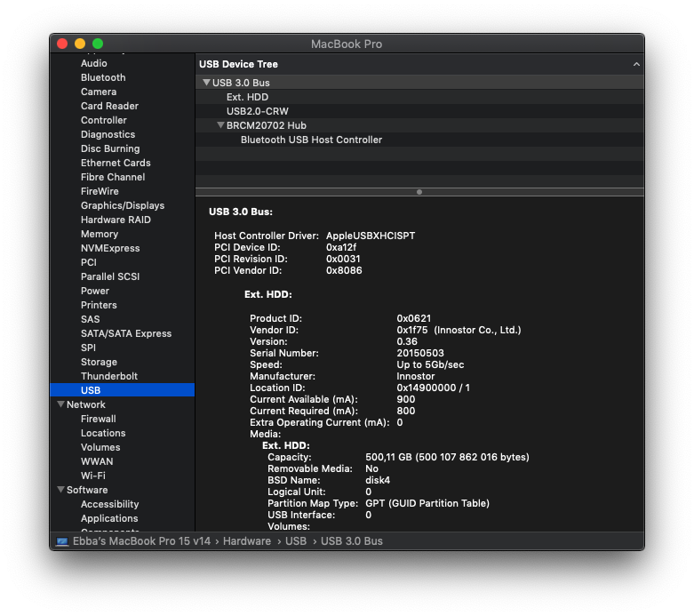Collapse the USB 3.0 Bus tree node
This screenshot has height=616, width=694.
pos(206,83)
